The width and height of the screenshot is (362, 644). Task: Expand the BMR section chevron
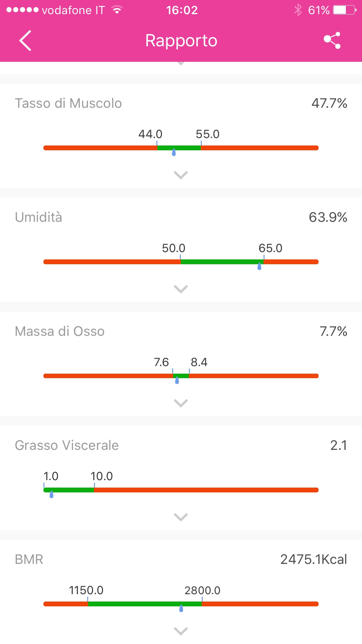pyautogui.click(x=181, y=631)
